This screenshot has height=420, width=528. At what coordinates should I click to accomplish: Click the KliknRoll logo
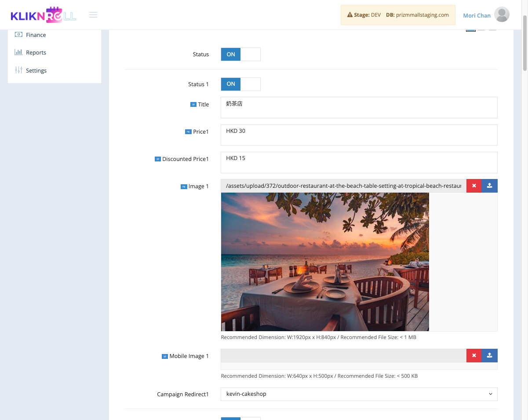[x=44, y=15]
